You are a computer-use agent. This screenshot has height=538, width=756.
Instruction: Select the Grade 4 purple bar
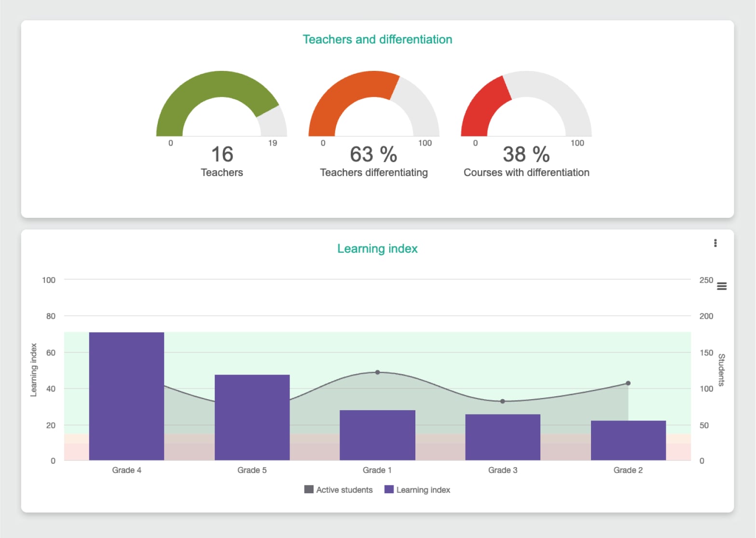(x=126, y=396)
